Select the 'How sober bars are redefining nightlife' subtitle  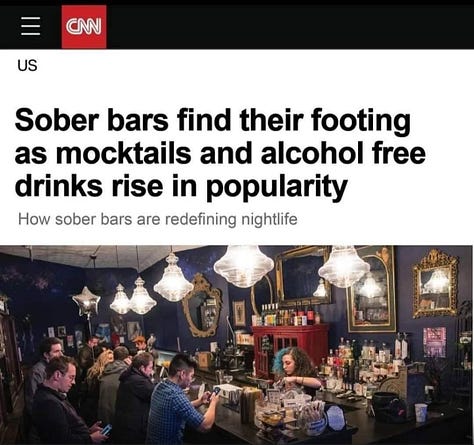coord(158,219)
